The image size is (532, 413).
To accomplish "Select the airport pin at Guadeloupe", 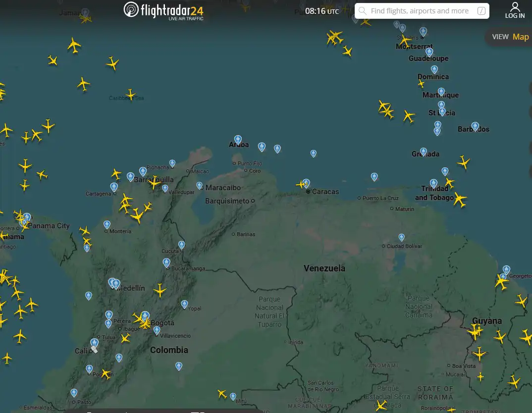I will (x=429, y=52).
